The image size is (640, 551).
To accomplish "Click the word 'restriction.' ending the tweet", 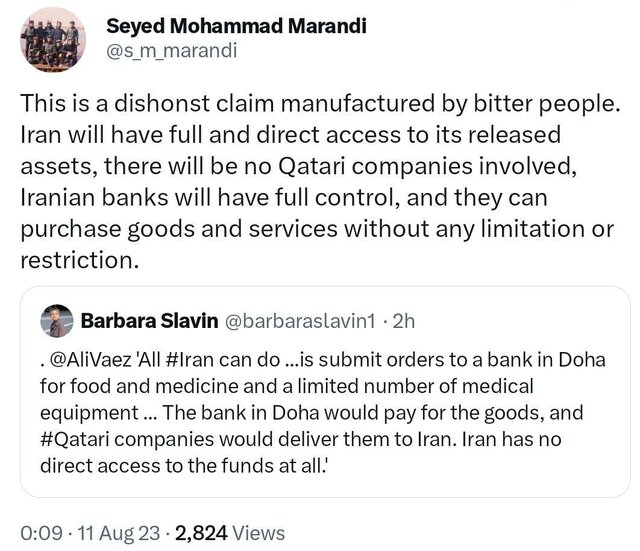I will 75,262.
